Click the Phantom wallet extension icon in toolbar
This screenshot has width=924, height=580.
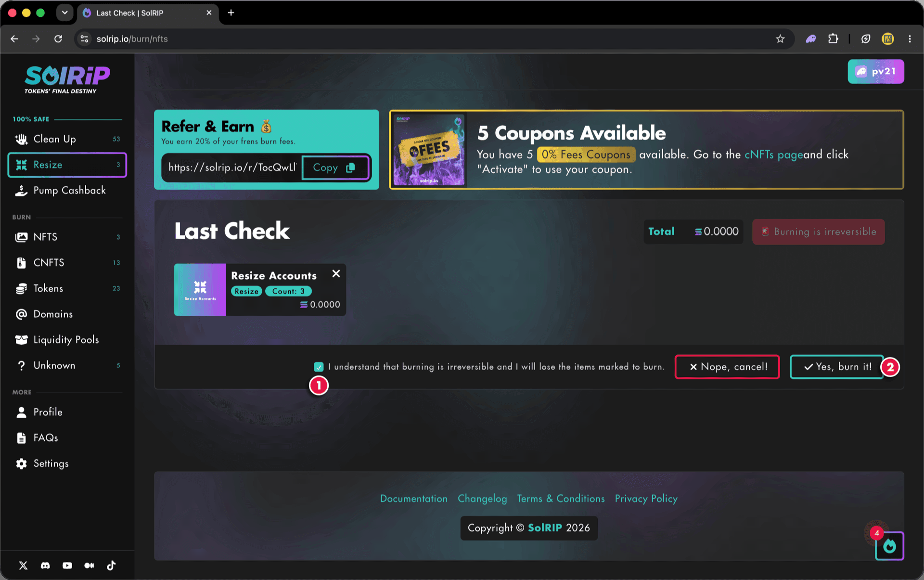pyautogui.click(x=811, y=39)
